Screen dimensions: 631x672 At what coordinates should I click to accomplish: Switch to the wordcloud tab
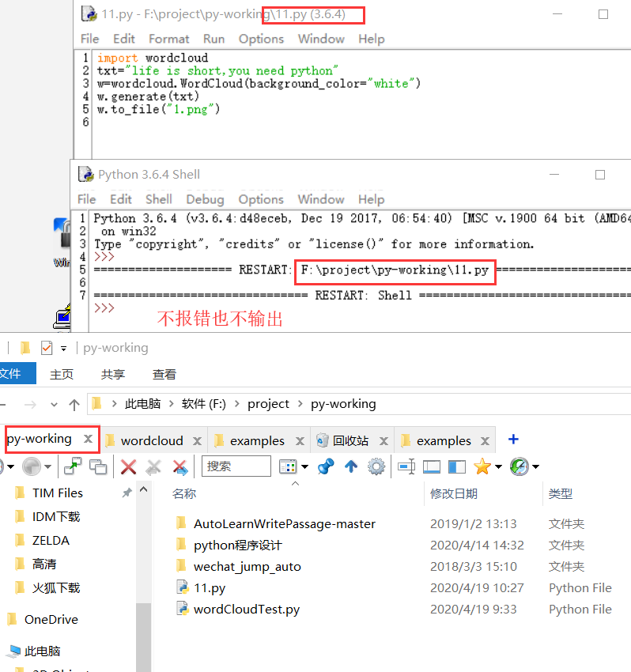point(151,440)
